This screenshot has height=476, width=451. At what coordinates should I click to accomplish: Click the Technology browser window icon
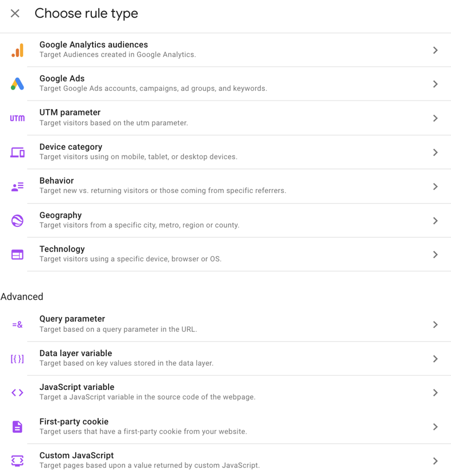17,254
